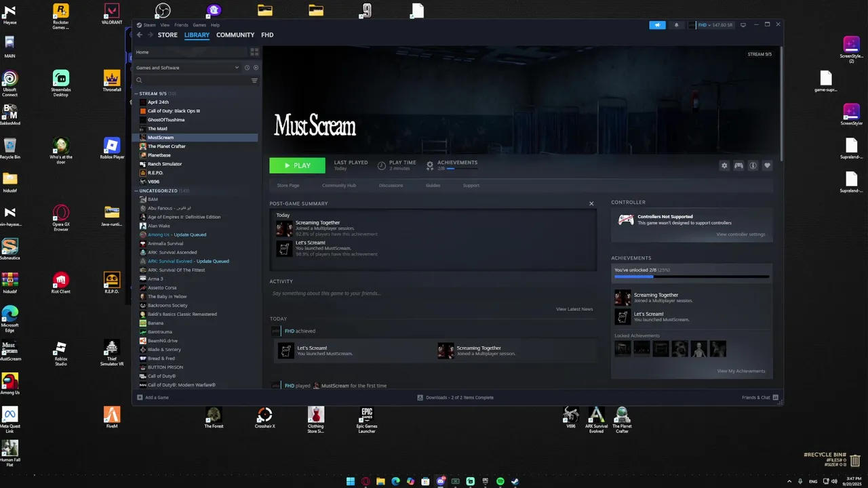Open controller layout icon for MustScream
The image size is (868, 488).
[x=738, y=165]
